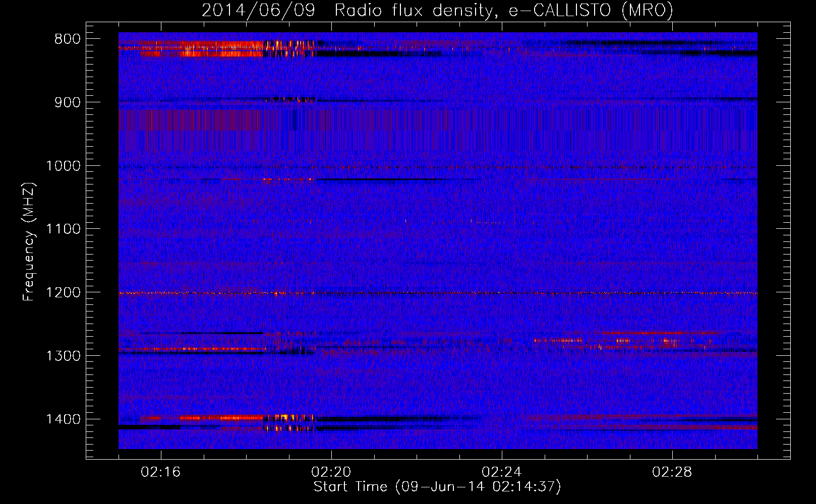The width and height of the screenshot is (816, 504).
Task: Select the 1000 frequency tick label
Action: pos(63,166)
